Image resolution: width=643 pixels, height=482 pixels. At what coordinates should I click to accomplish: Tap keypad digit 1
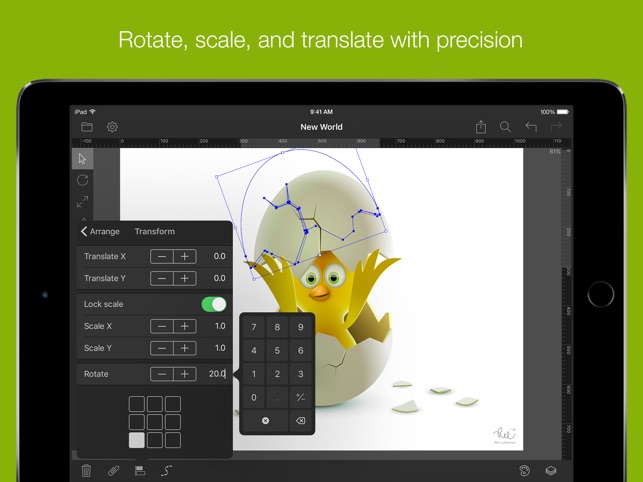coord(254,374)
